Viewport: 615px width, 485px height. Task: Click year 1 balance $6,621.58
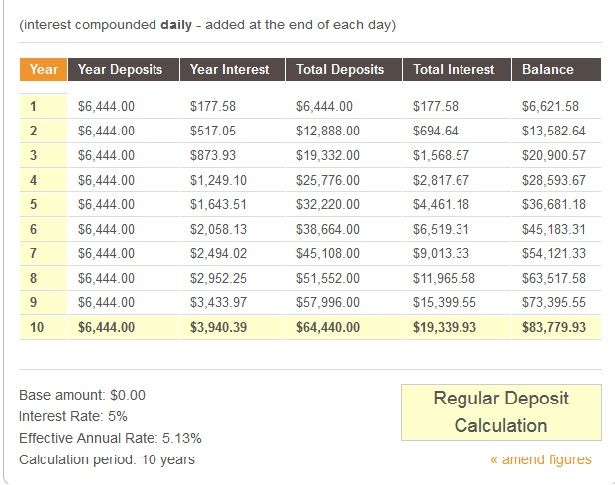point(550,106)
